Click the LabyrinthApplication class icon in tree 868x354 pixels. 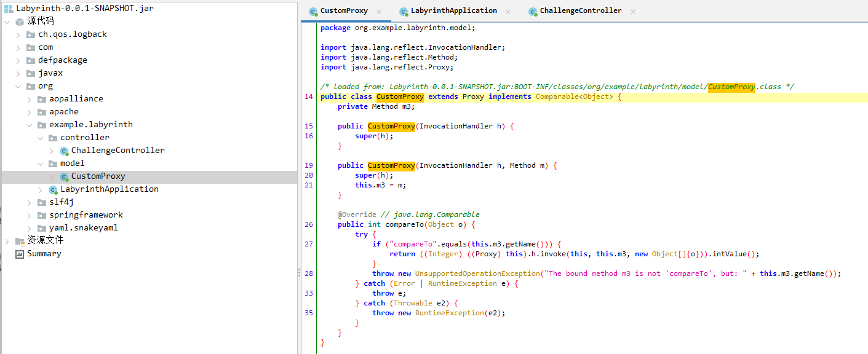tap(53, 189)
